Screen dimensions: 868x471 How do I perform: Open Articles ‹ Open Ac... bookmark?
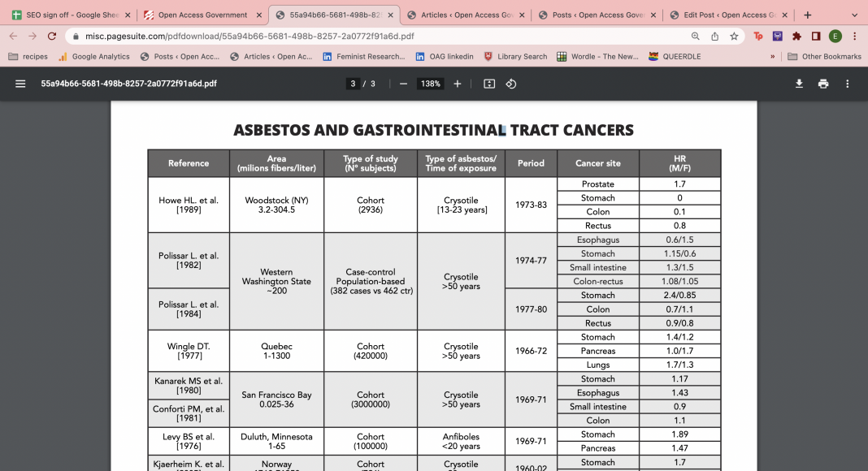click(271, 56)
